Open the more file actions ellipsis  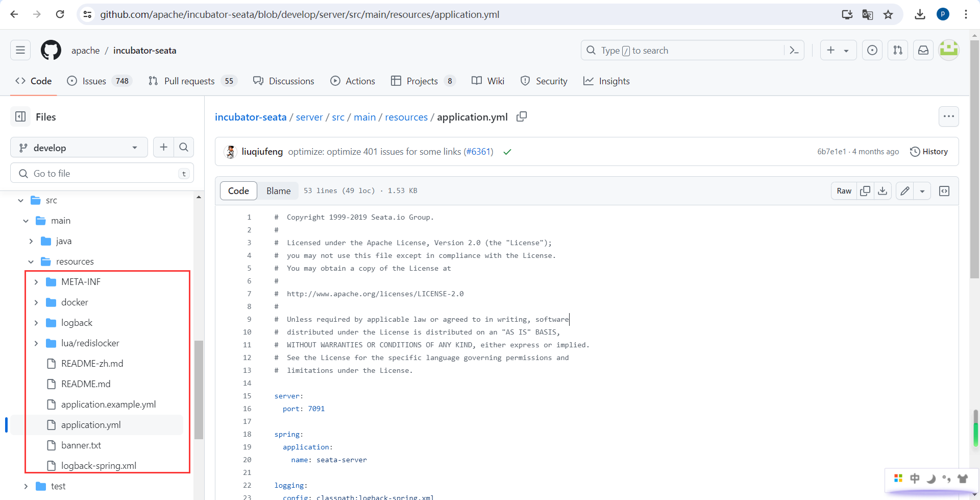(949, 116)
